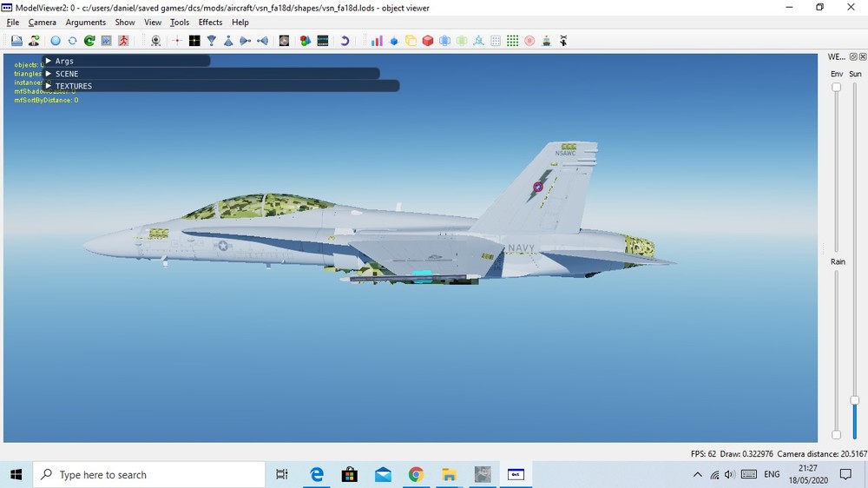Viewport: 868px width, 488px height.
Task: Click the red running man icon
Action: [124, 41]
